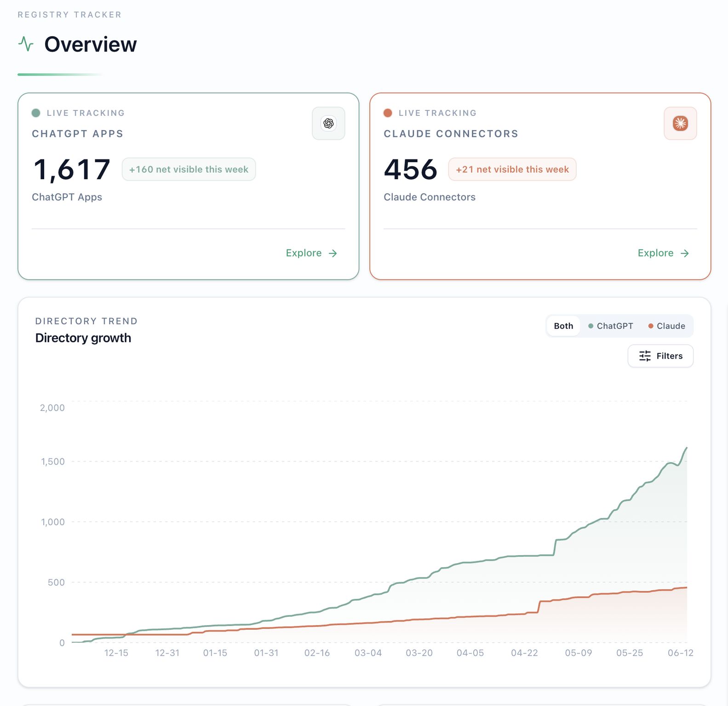Click the 04-22 x-axis date label
Viewport: 728px width, 706px height.
(524, 653)
